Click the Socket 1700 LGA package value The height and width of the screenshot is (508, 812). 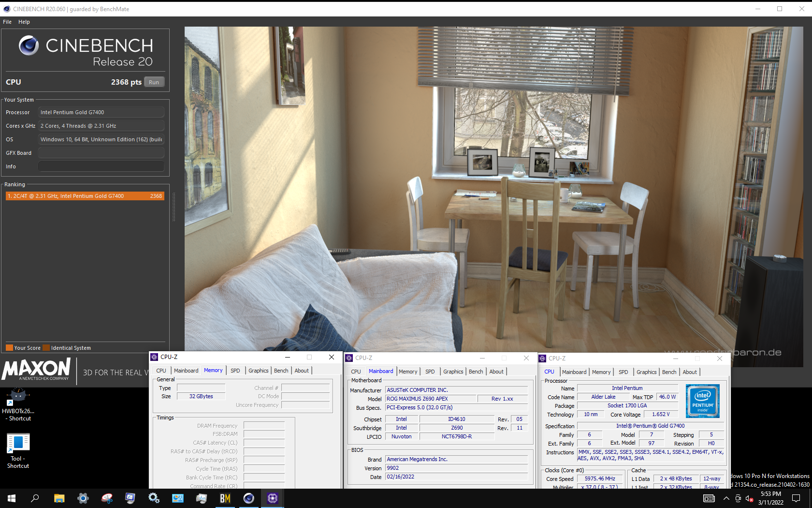627,405
